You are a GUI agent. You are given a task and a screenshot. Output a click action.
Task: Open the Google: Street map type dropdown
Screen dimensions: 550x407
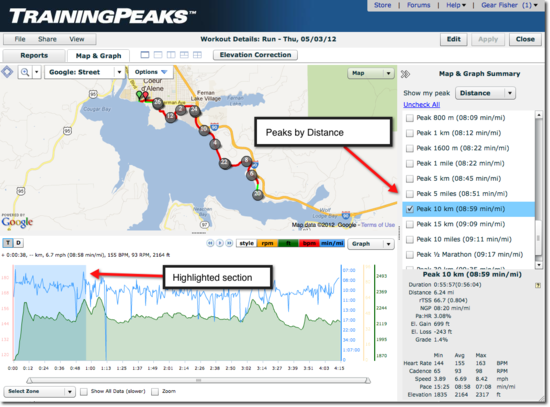click(x=84, y=72)
